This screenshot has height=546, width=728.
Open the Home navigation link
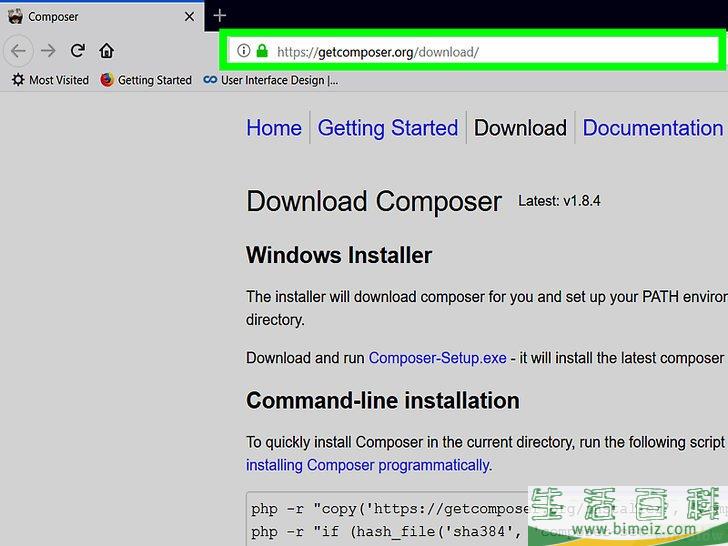pos(274,128)
